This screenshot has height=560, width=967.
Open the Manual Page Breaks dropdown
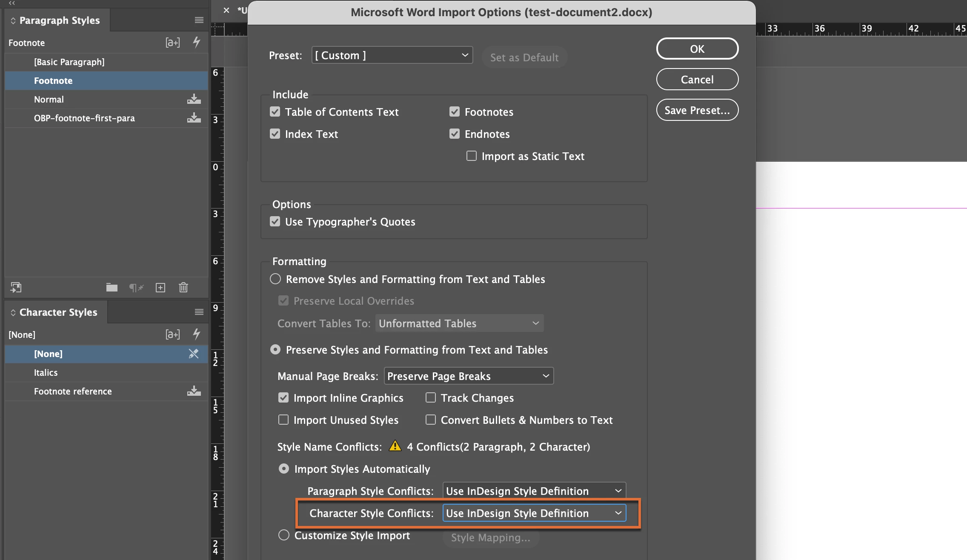(x=469, y=376)
